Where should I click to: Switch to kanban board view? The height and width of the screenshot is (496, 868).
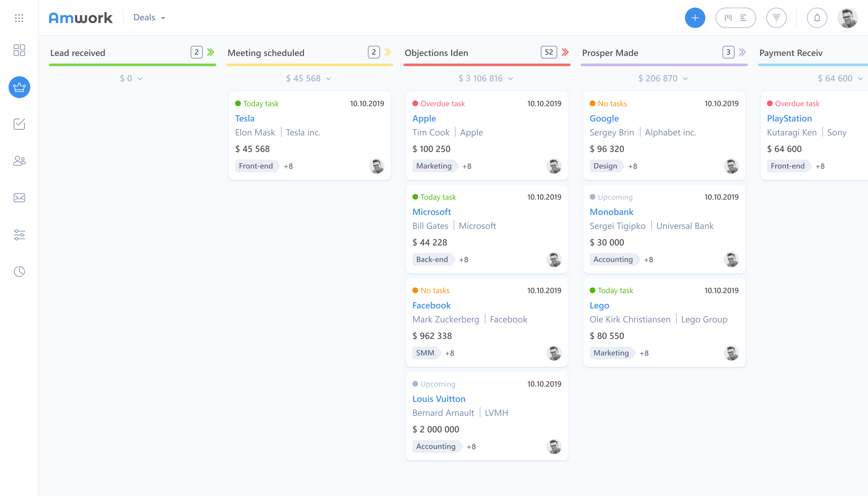[x=728, y=18]
